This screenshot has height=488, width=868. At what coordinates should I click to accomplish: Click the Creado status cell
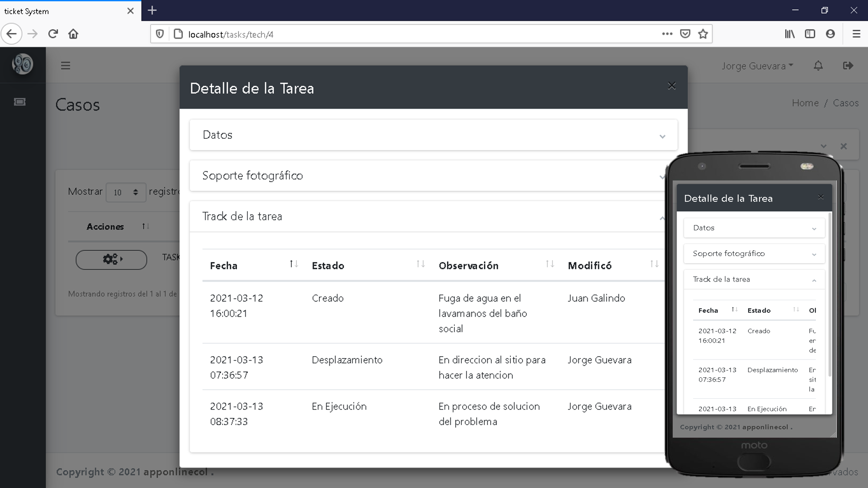tap(328, 298)
